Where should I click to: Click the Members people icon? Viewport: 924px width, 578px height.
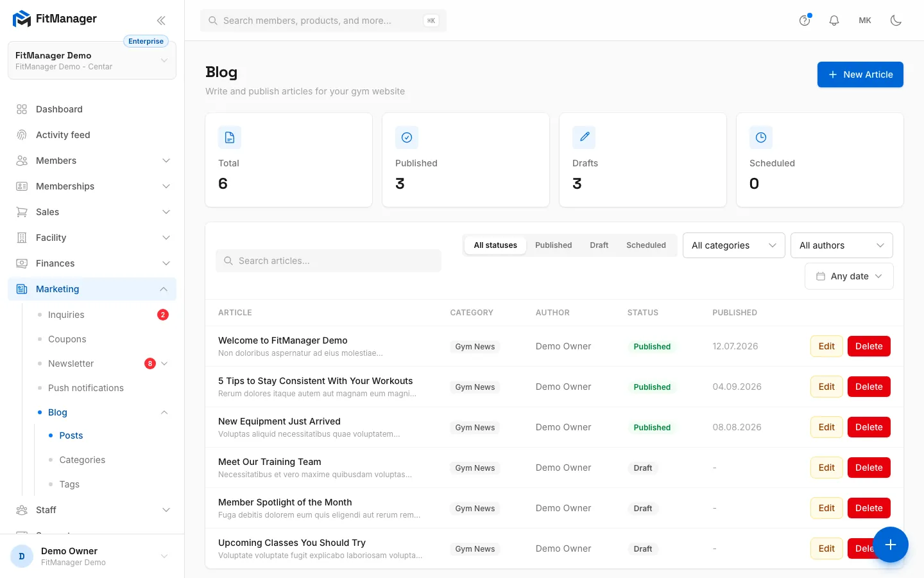coord(22,161)
